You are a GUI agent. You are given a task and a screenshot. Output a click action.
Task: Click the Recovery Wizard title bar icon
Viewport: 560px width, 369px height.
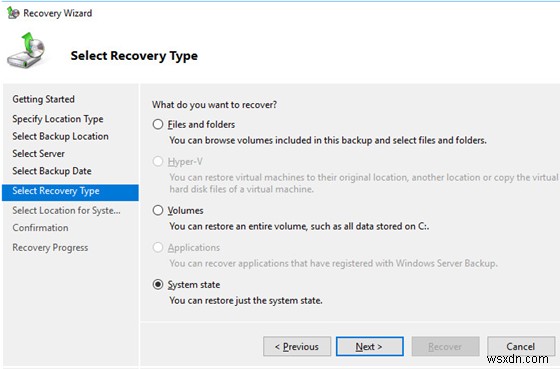coord(13,13)
